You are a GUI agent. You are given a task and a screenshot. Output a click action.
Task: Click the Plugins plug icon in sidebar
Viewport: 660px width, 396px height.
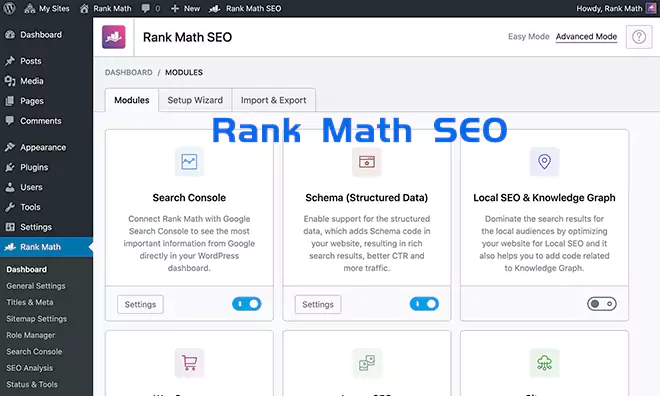10,167
